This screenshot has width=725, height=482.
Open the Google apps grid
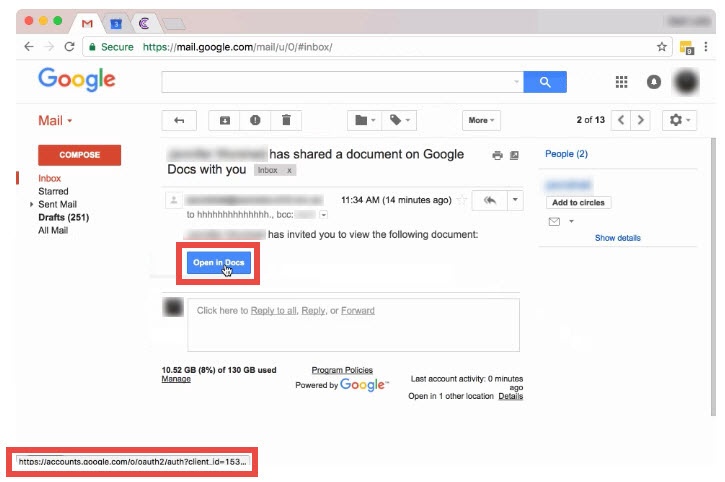click(621, 82)
